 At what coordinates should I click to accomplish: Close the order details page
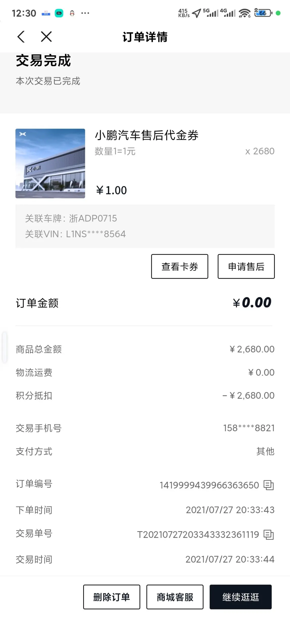46,37
